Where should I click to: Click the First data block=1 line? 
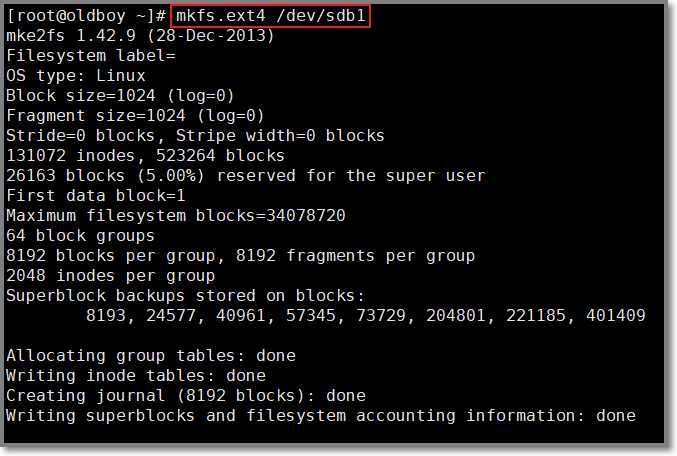[95, 196]
